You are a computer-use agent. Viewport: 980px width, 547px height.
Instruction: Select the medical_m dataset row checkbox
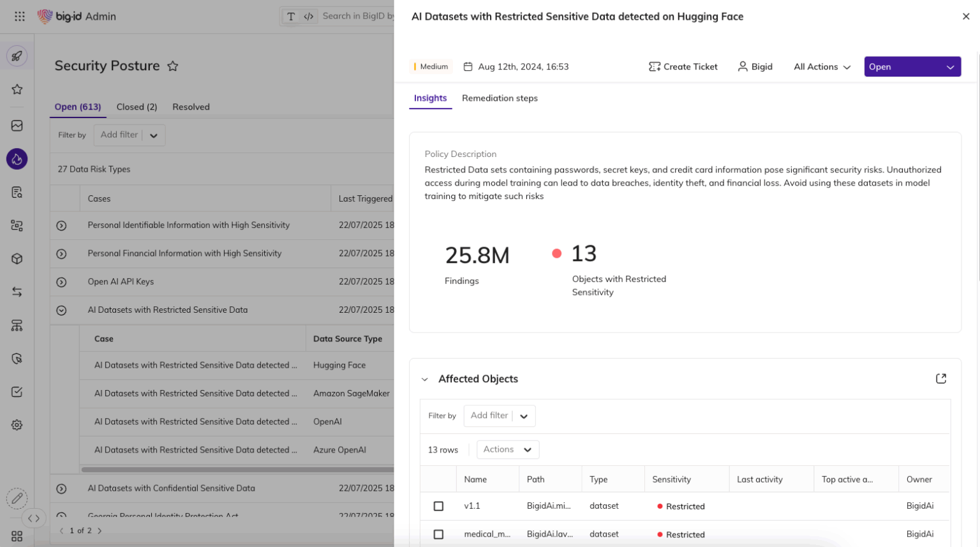click(x=438, y=534)
